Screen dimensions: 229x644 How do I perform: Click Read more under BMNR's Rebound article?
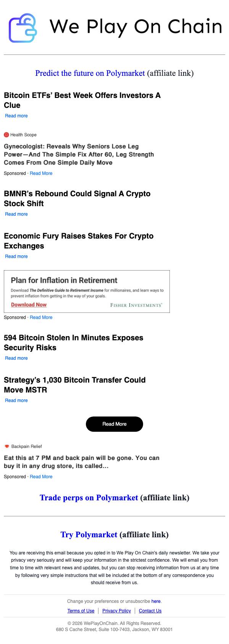[x=16, y=214]
